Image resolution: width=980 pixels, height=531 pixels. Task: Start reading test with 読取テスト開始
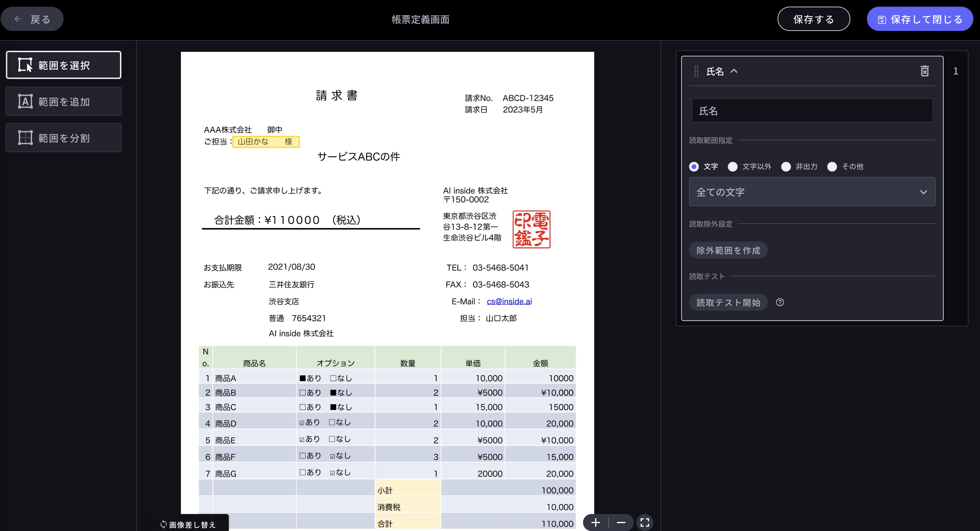(x=728, y=302)
